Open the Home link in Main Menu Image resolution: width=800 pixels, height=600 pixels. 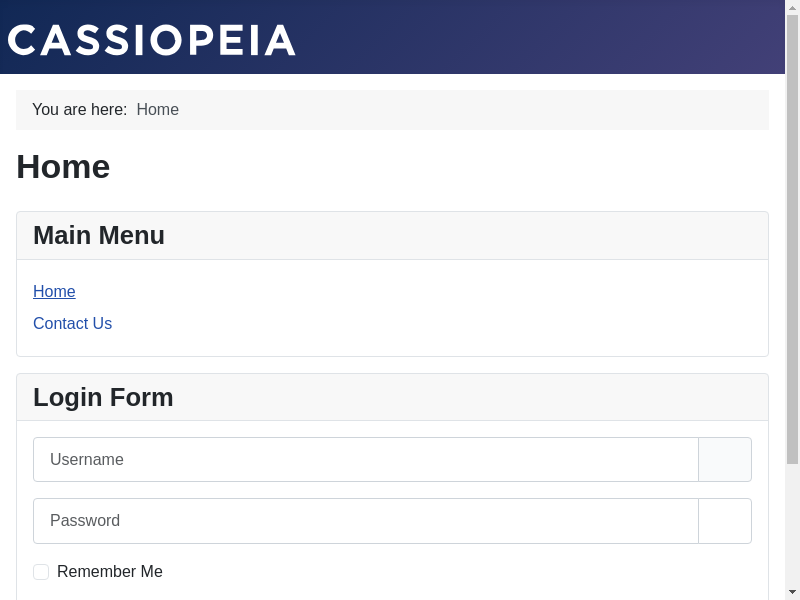[54, 292]
